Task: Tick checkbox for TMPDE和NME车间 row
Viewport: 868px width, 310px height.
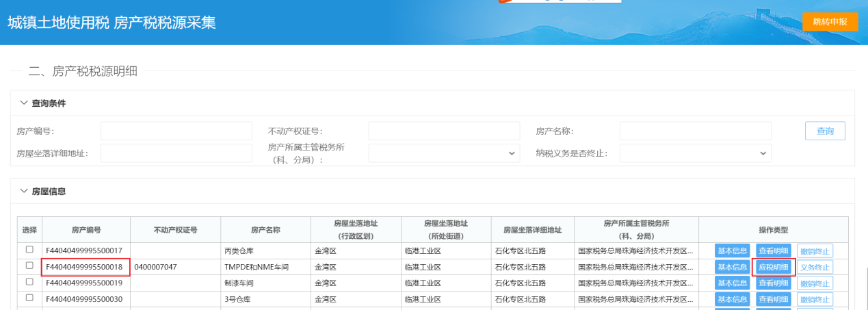Action: tap(29, 266)
